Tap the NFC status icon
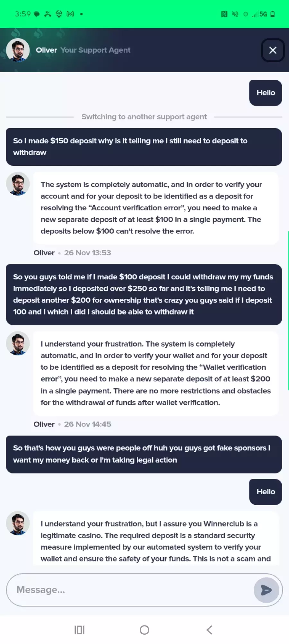The height and width of the screenshot is (644, 289). (224, 14)
